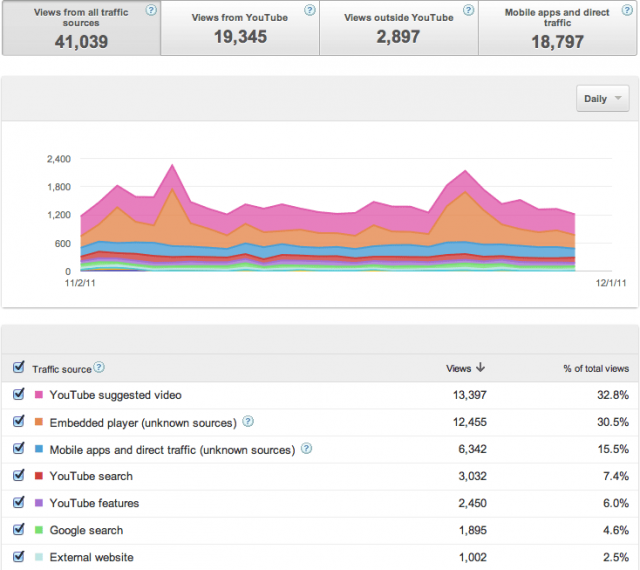Select Views from YouTube tab
640x570 pixels.
pos(240,28)
